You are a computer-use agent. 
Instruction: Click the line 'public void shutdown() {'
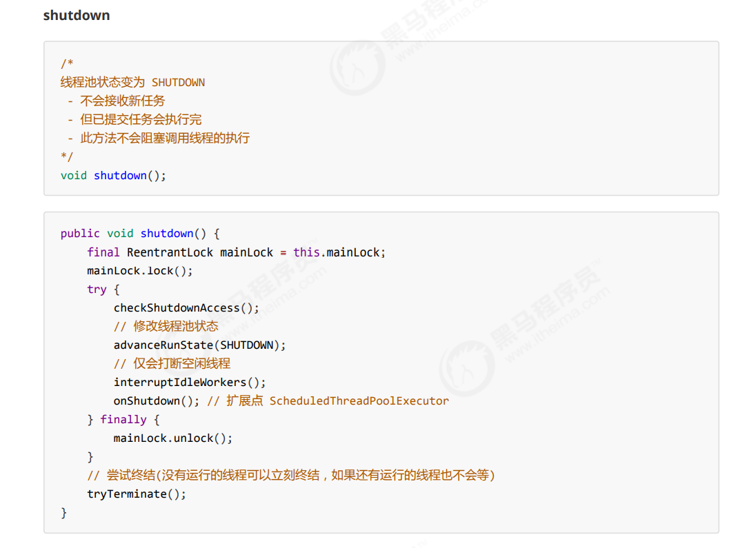[140, 234]
